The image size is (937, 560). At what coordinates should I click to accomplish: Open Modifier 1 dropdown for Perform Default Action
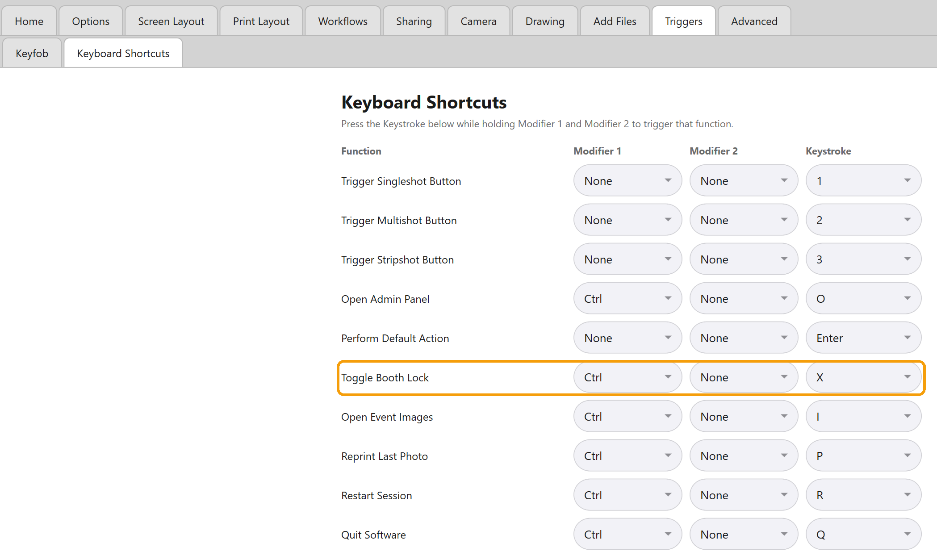coord(627,338)
